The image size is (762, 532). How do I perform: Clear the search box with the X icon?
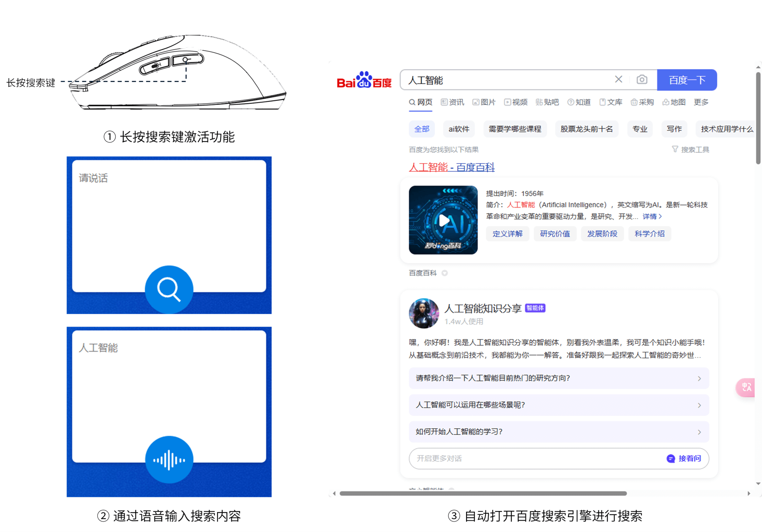[618, 79]
